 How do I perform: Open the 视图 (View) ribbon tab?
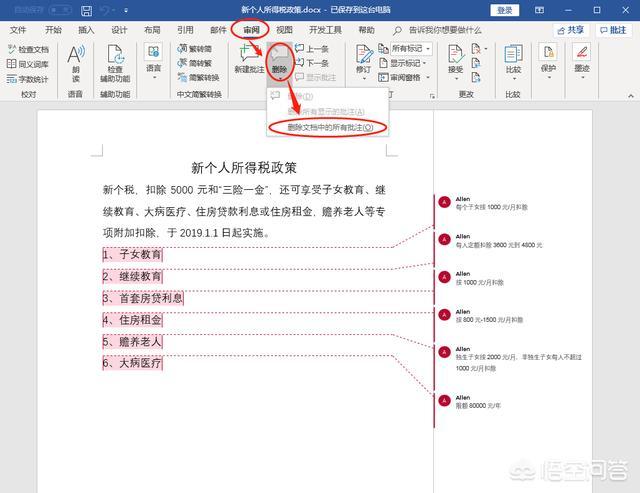[x=285, y=30]
